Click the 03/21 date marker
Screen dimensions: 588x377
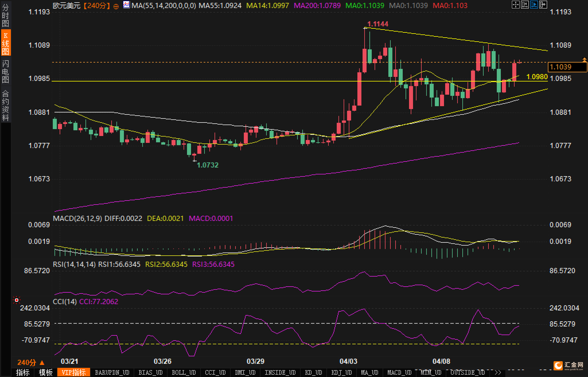tap(69, 361)
